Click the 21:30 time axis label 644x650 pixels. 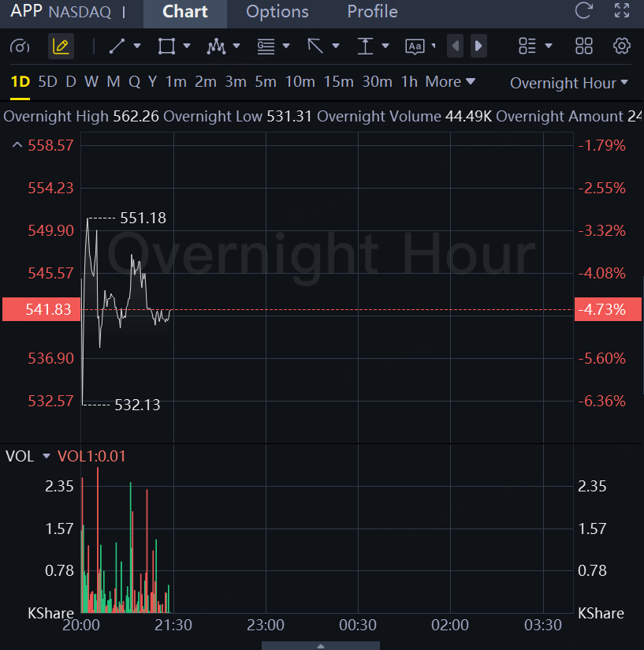click(173, 625)
